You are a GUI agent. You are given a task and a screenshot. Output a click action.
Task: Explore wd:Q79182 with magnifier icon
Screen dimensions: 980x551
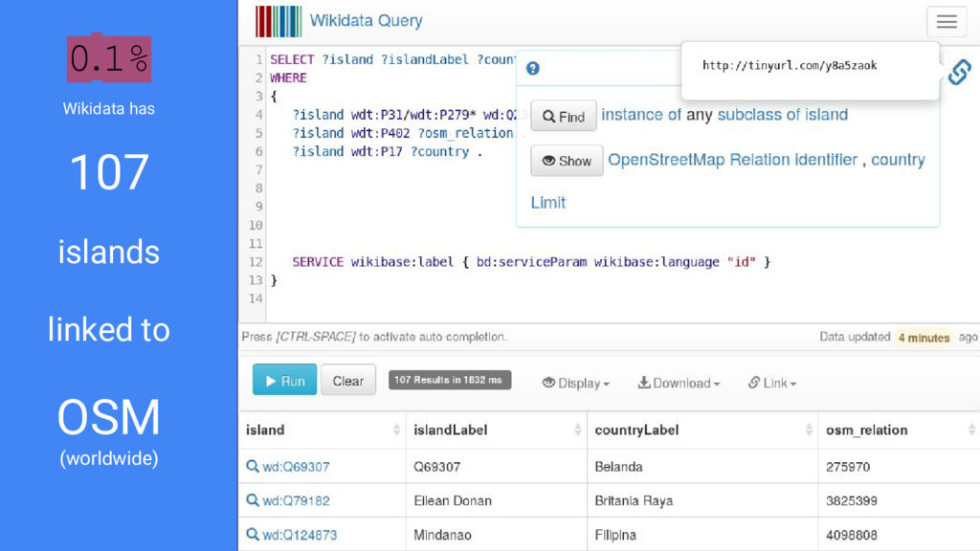(252, 499)
